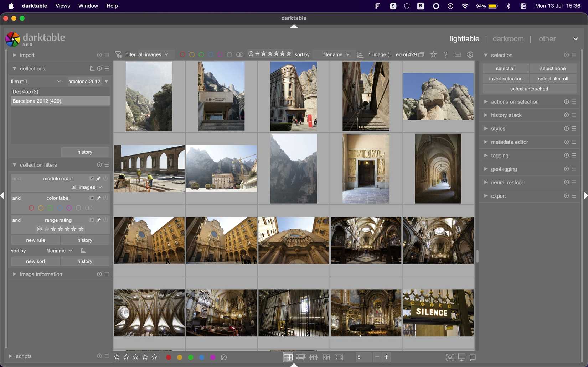Click 'select untouched' button
This screenshot has height=367, width=588.
click(529, 89)
